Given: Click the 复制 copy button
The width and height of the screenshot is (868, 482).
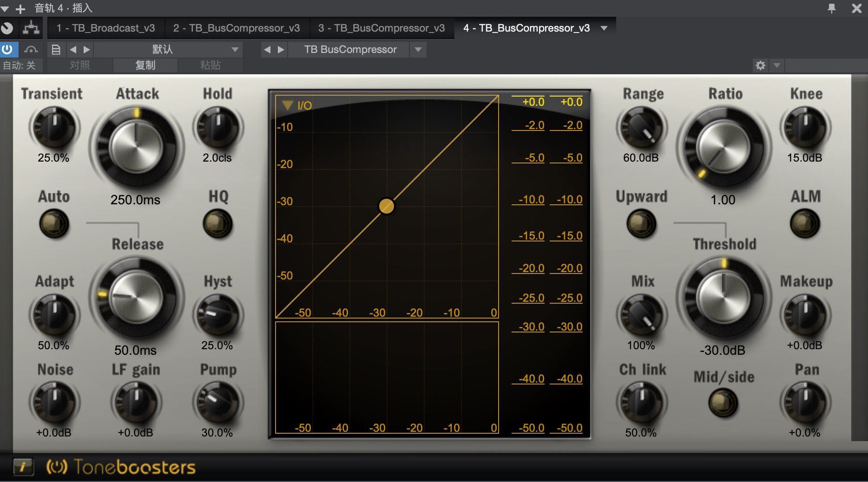Looking at the screenshot, I should point(145,65).
